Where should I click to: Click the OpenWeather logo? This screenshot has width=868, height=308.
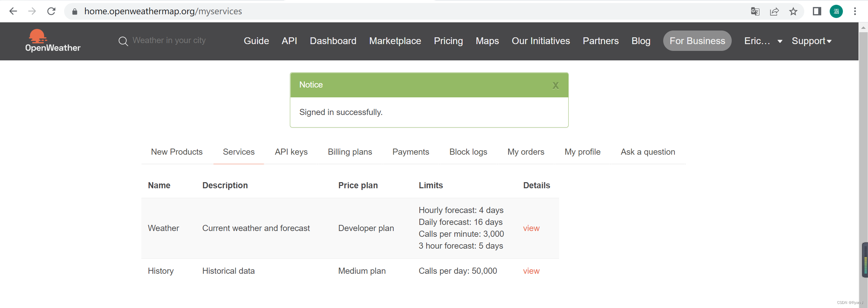point(53,41)
